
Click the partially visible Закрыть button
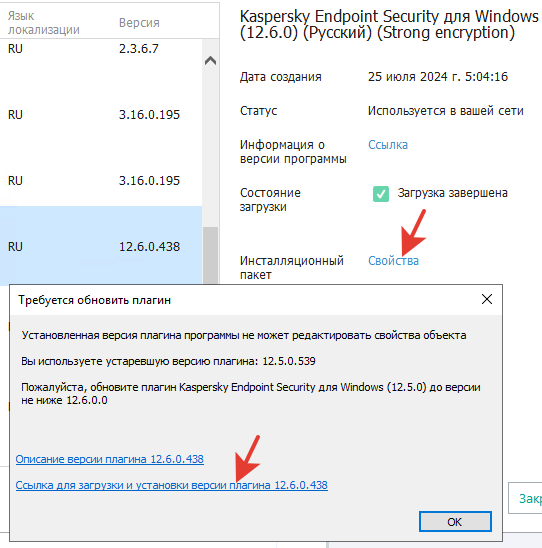pos(525,498)
